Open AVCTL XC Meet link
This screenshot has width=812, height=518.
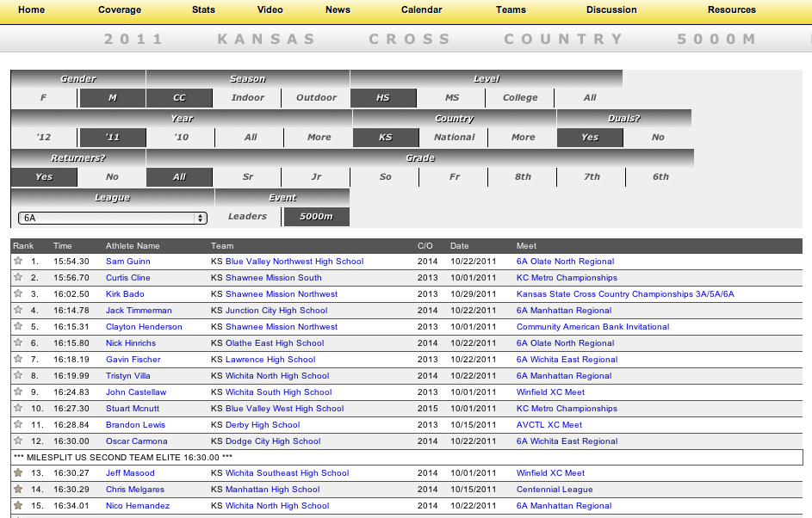pyautogui.click(x=549, y=425)
